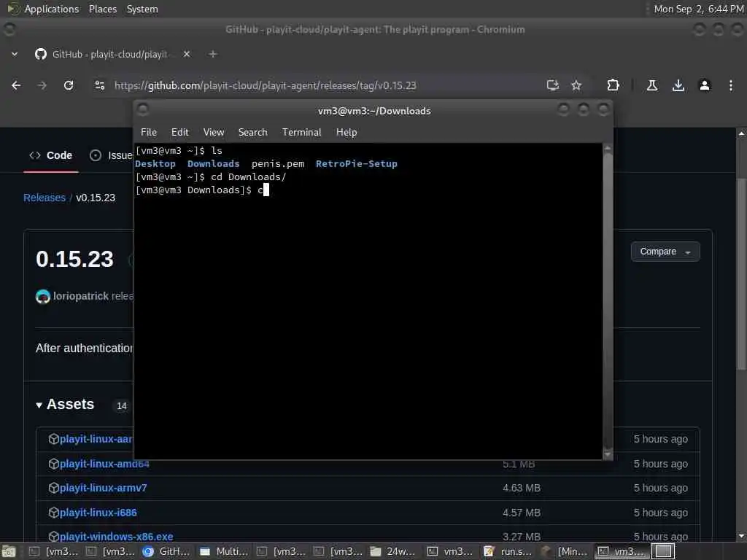Open terminal View menu

coord(214,133)
